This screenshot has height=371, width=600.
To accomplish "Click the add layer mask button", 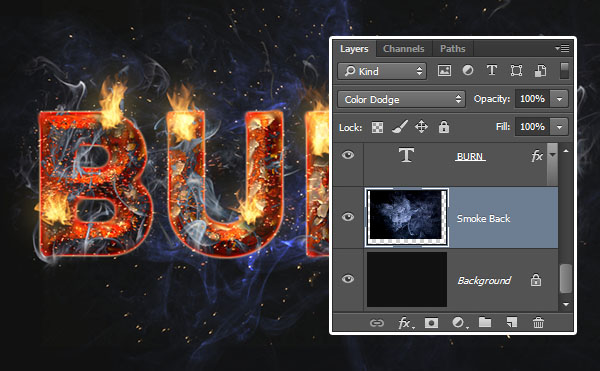I will click(431, 323).
